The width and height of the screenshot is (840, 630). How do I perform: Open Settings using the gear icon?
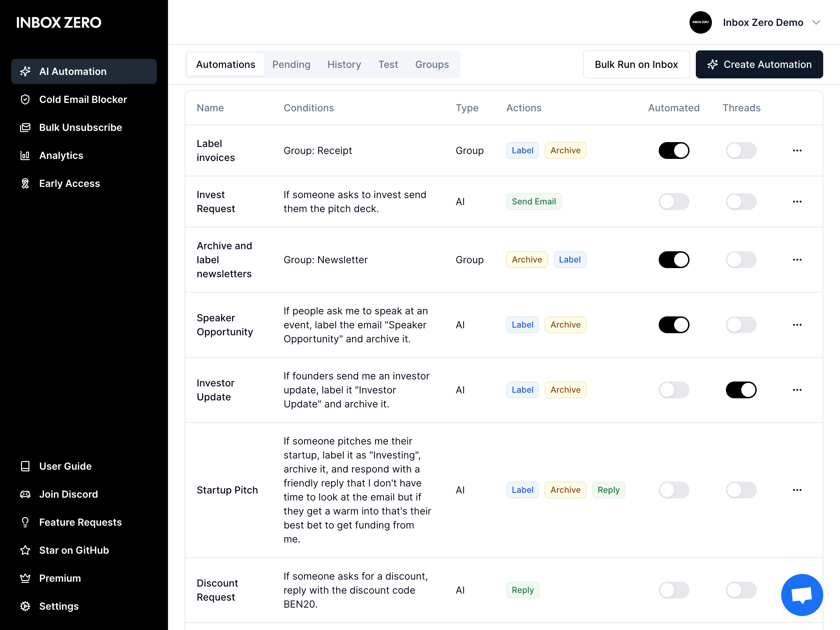[25, 606]
